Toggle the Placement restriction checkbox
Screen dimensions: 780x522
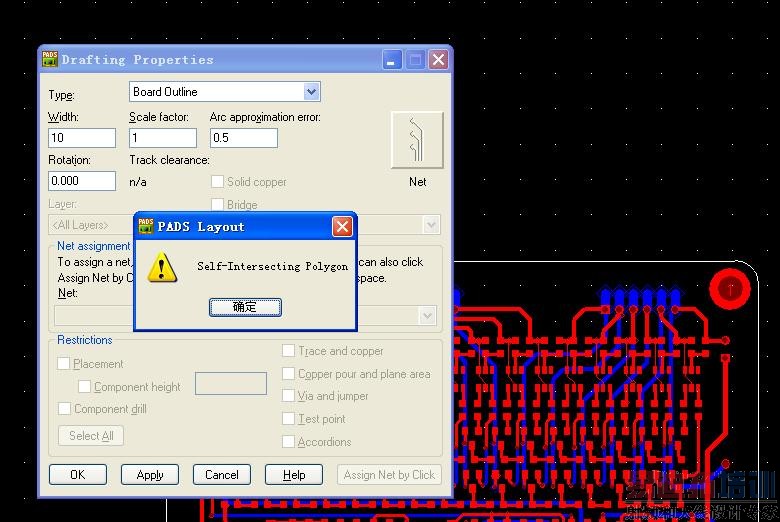coord(64,364)
